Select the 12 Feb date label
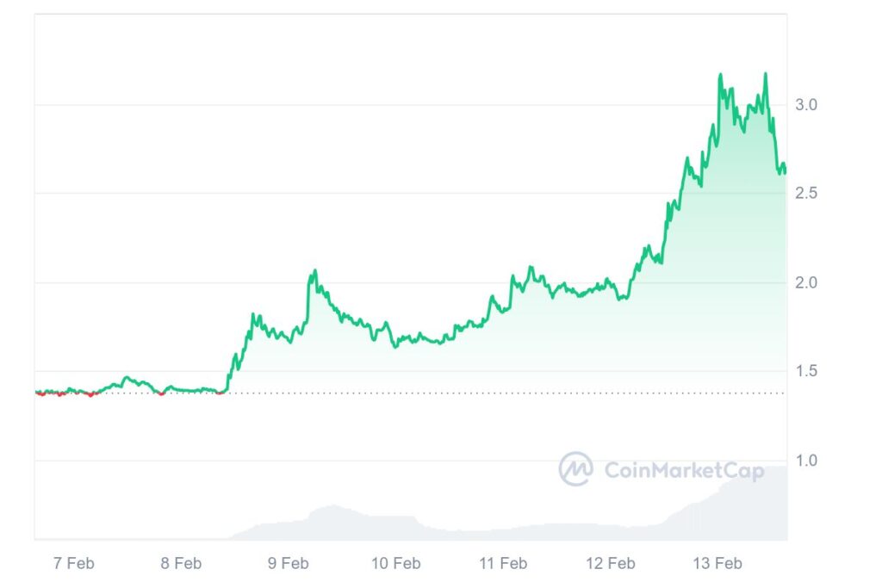The height and width of the screenshot is (588, 882). click(x=610, y=564)
